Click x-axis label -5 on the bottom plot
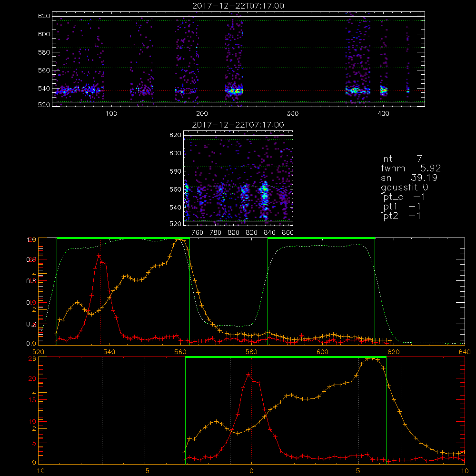Image resolution: width=476 pixels, height=476 pixels. pyautogui.click(x=145, y=471)
